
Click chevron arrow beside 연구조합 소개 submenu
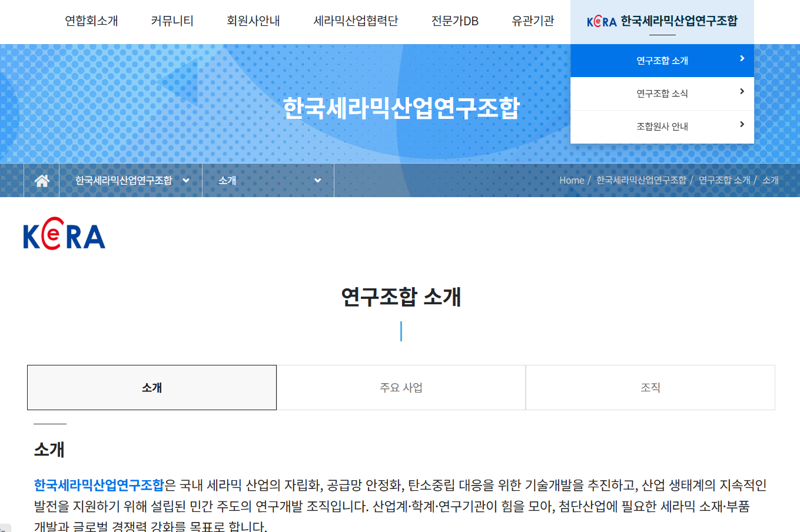[x=742, y=59]
